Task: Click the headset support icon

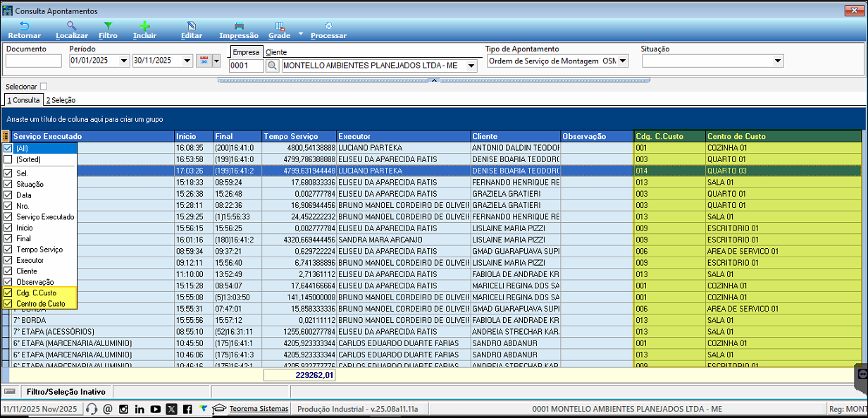Action: 92,409
